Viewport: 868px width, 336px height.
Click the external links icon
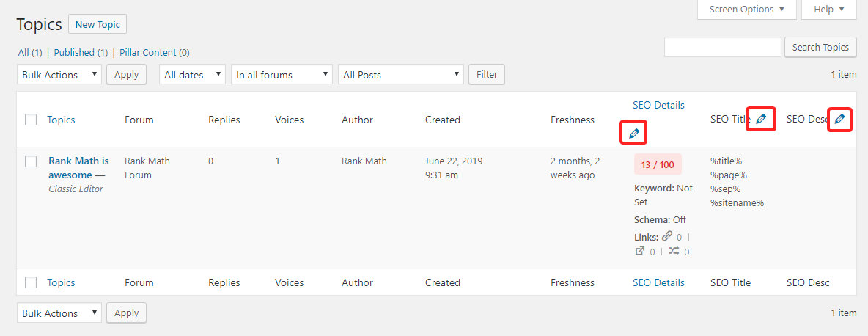tap(639, 251)
